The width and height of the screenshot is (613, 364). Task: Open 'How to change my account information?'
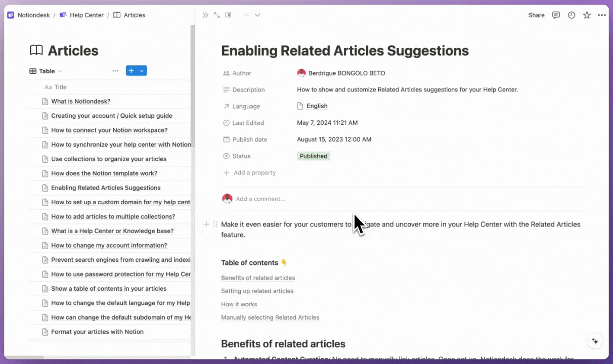coord(109,245)
